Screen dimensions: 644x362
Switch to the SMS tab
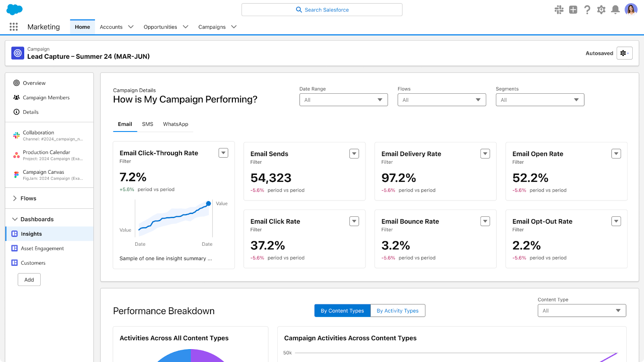coord(147,124)
